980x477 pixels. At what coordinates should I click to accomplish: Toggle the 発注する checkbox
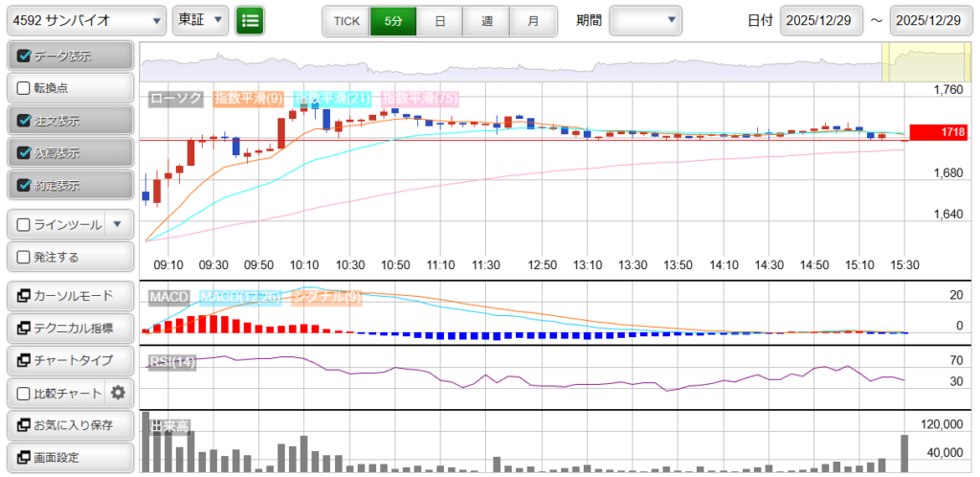pos(25,257)
